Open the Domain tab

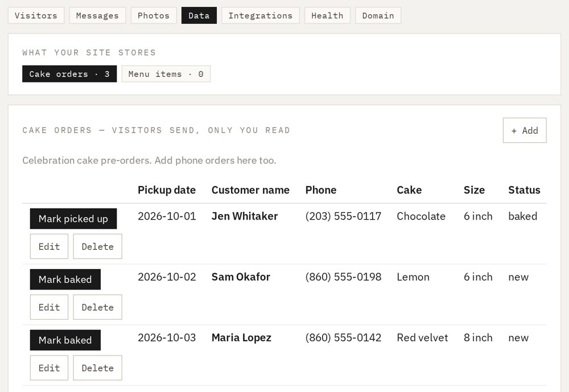pos(378,15)
